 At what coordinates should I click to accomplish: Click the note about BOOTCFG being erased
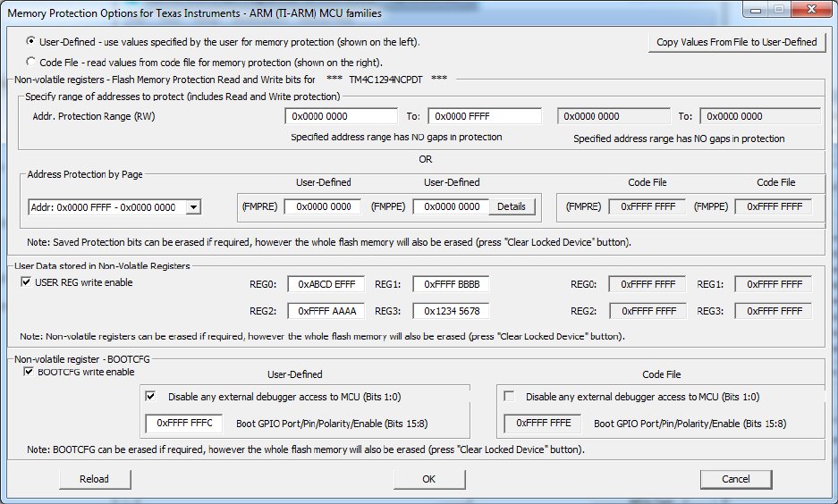306,449
